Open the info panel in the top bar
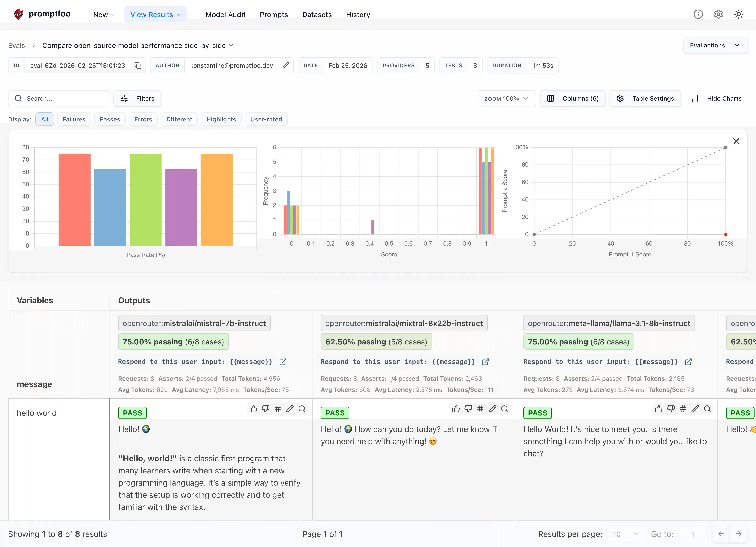The width and height of the screenshot is (756, 547). 698,14
